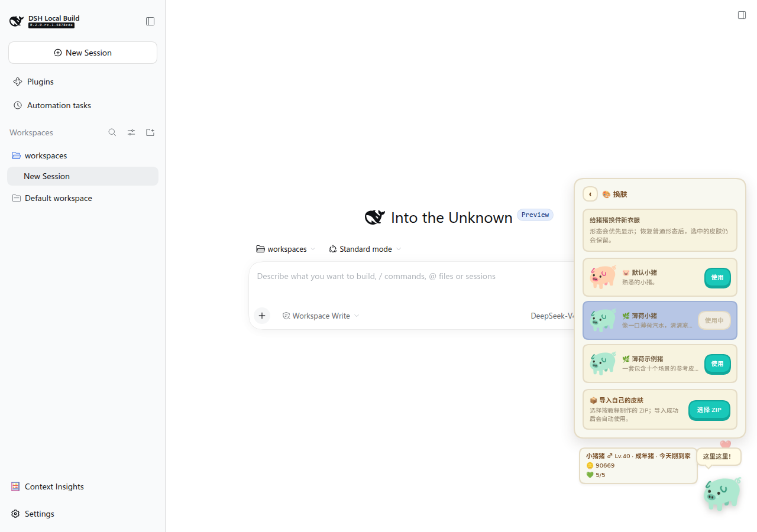Open the Standard mode dropdown

pos(365,249)
